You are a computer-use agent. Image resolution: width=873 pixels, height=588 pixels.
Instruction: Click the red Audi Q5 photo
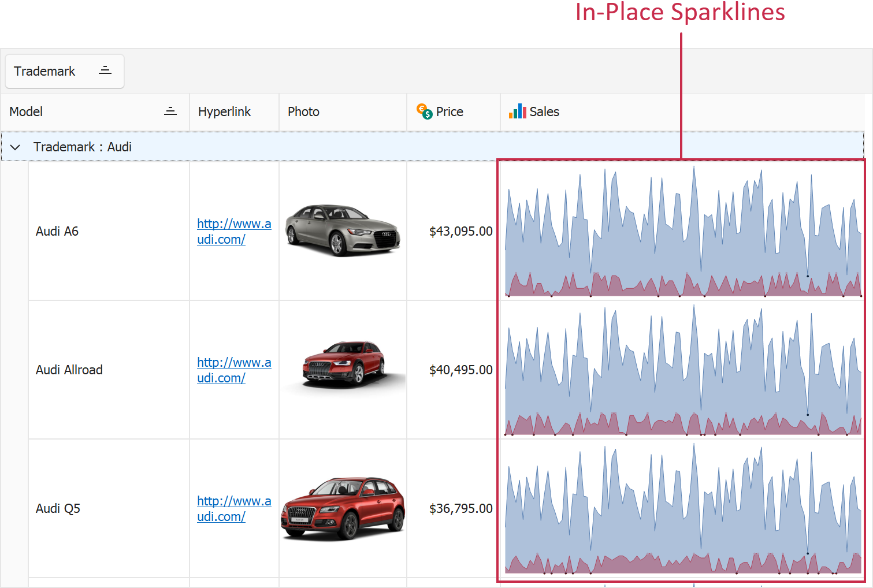click(343, 508)
